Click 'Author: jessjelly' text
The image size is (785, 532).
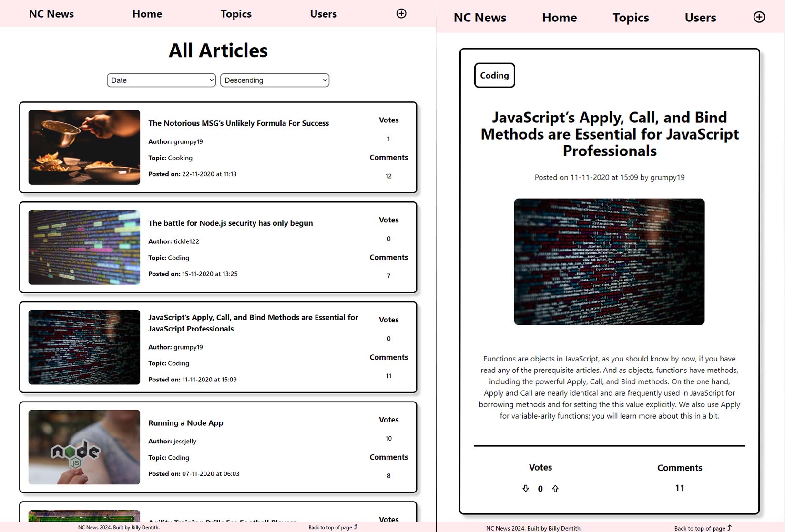172,442
